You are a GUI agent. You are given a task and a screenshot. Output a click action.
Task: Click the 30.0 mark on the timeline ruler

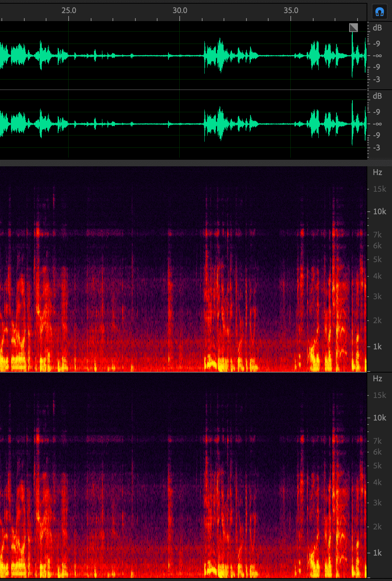[x=180, y=11]
